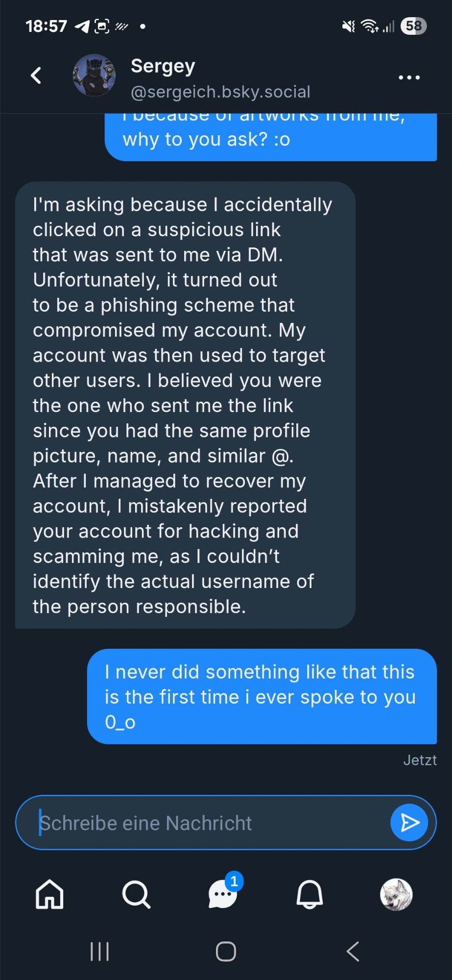
Task: Open the Chat messages tab
Action: [223, 894]
